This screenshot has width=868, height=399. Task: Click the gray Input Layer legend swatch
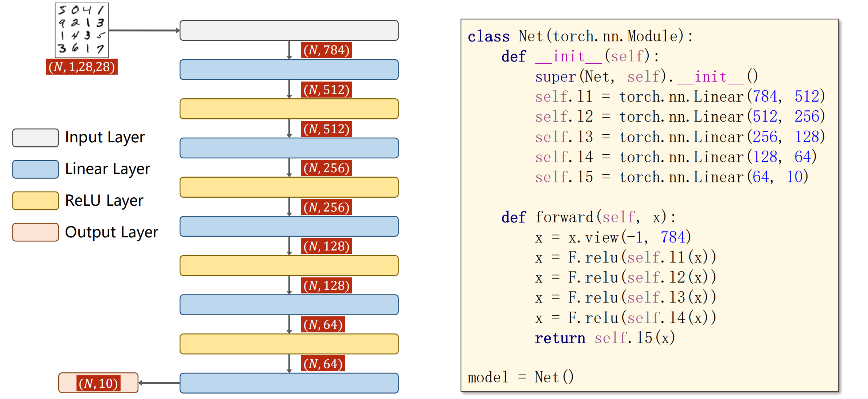pos(35,138)
